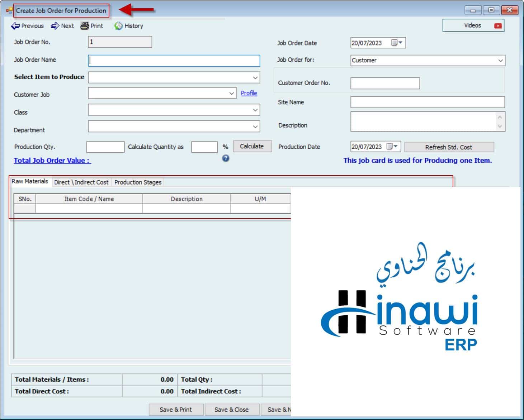Go to Next job order
This screenshot has width=524, height=420.
point(62,26)
